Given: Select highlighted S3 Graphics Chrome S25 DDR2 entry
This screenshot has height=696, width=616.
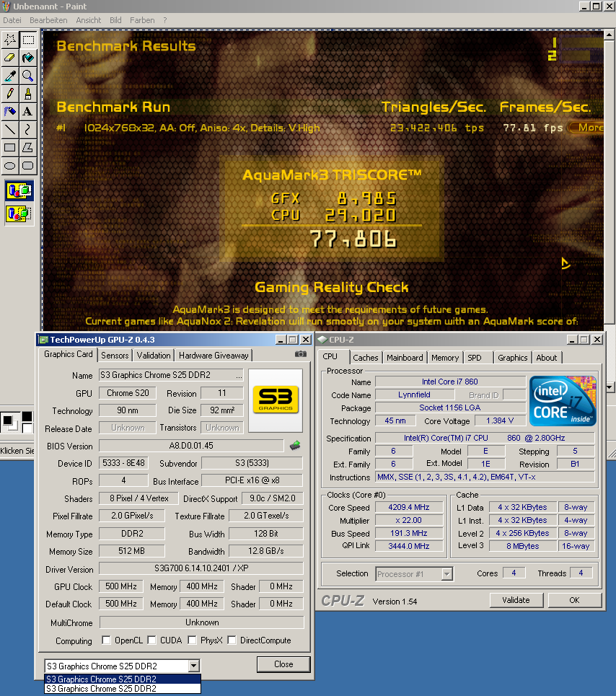Looking at the screenshot, I should [123, 679].
